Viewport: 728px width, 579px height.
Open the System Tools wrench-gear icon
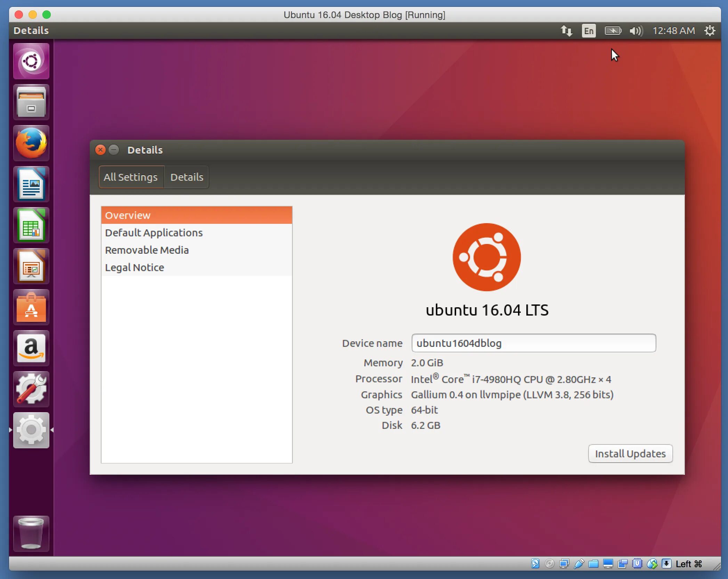(31, 389)
